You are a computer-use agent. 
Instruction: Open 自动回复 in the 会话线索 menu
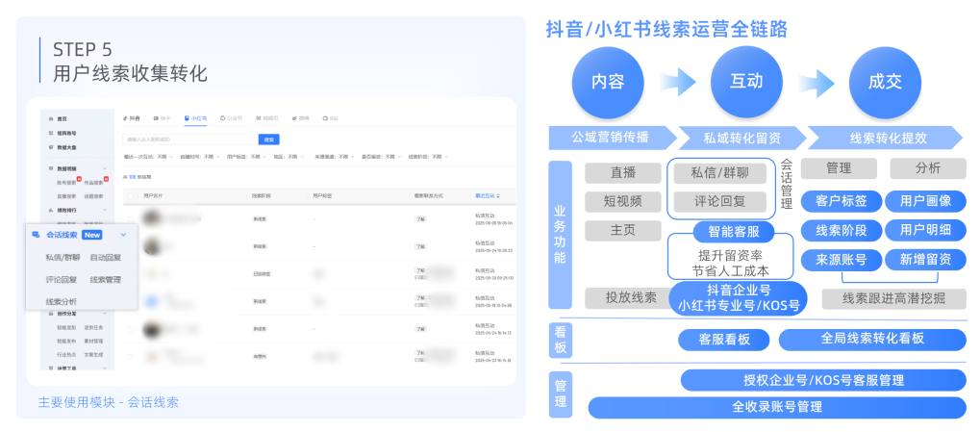tap(106, 258)
